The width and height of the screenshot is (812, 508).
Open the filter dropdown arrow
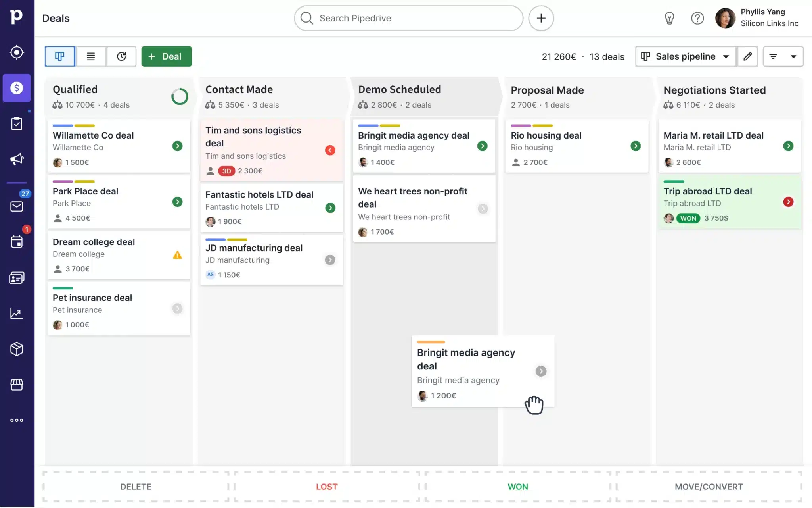tap(793, 56)
